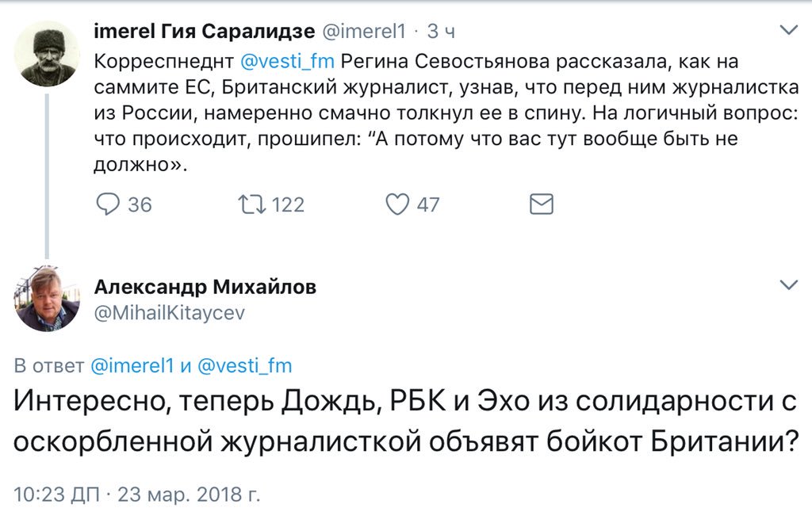Click the envelope direct message icon
The width and height of the screenshot is (812, 523).
pos(541,204)
